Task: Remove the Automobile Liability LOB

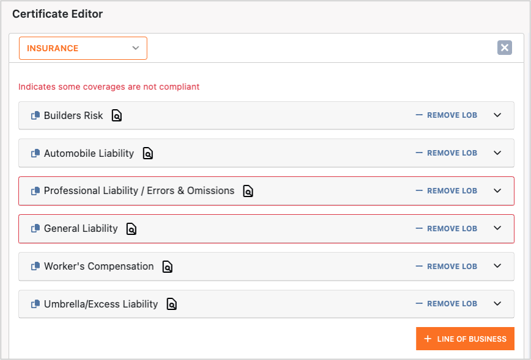Action: (x=446, y=153)
